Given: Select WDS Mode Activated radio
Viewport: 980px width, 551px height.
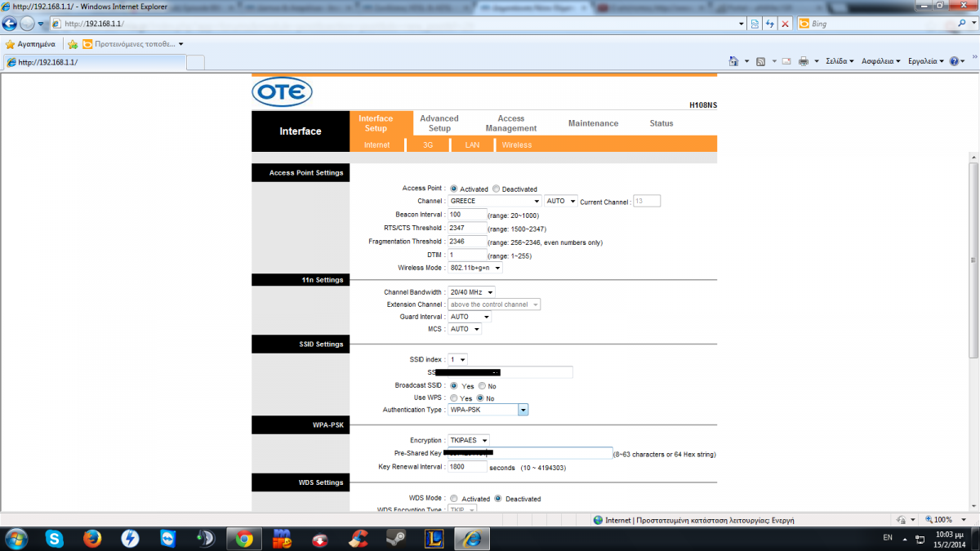Looking at the screenshot, I should pyautogui.click(x=454, y=499).
